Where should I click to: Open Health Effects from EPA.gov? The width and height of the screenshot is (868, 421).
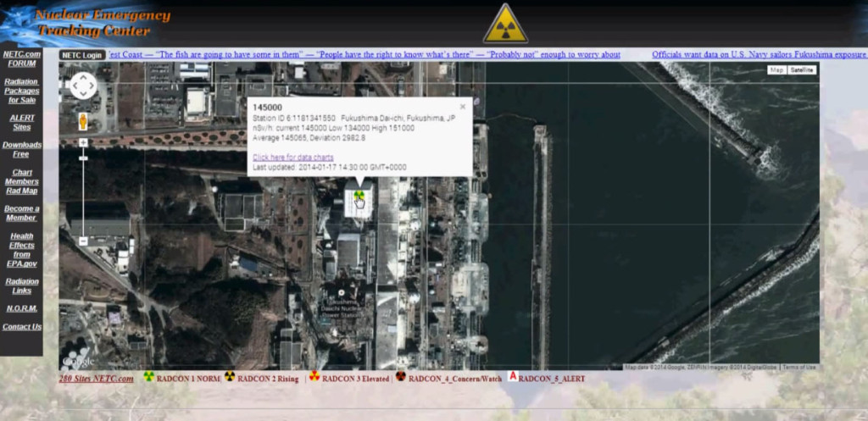(21, 250)
